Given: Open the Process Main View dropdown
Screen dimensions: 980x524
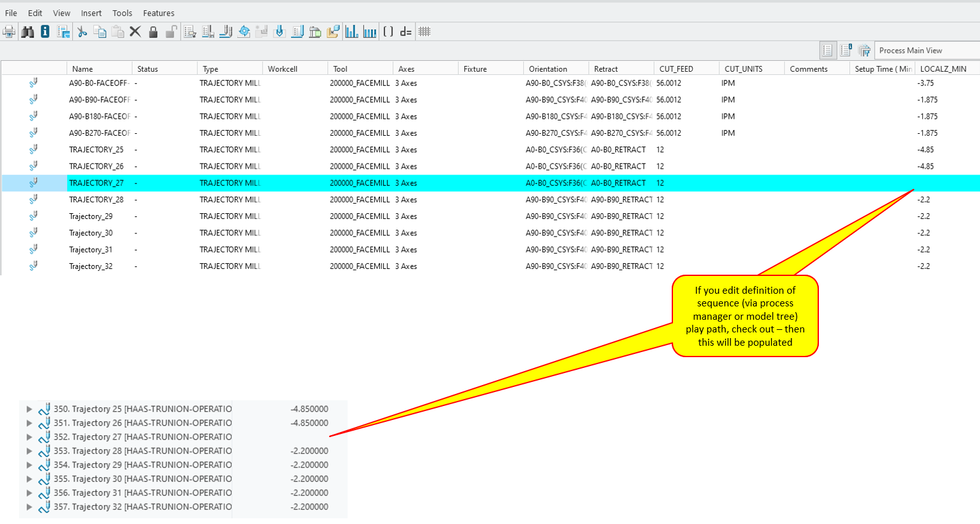Looking at the screenshot, I should [926, 49].
